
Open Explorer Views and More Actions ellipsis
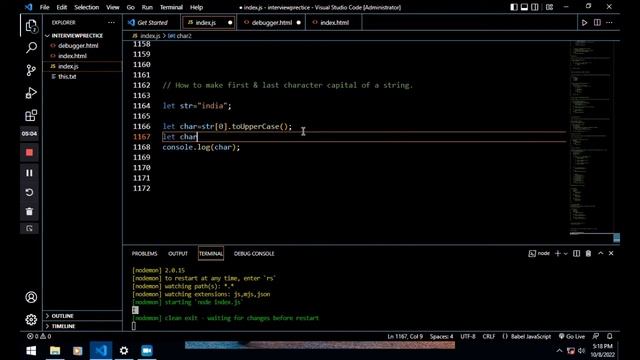tap(111, 22)
